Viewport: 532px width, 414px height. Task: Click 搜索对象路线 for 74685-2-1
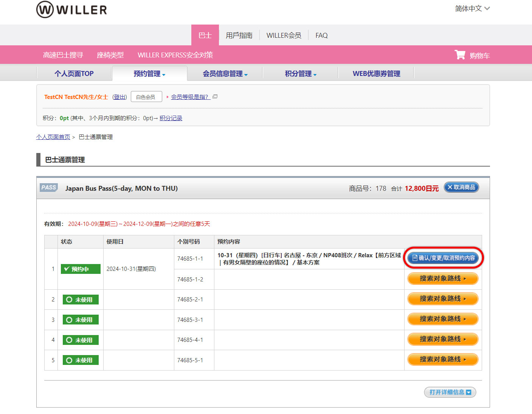point(443,299)
